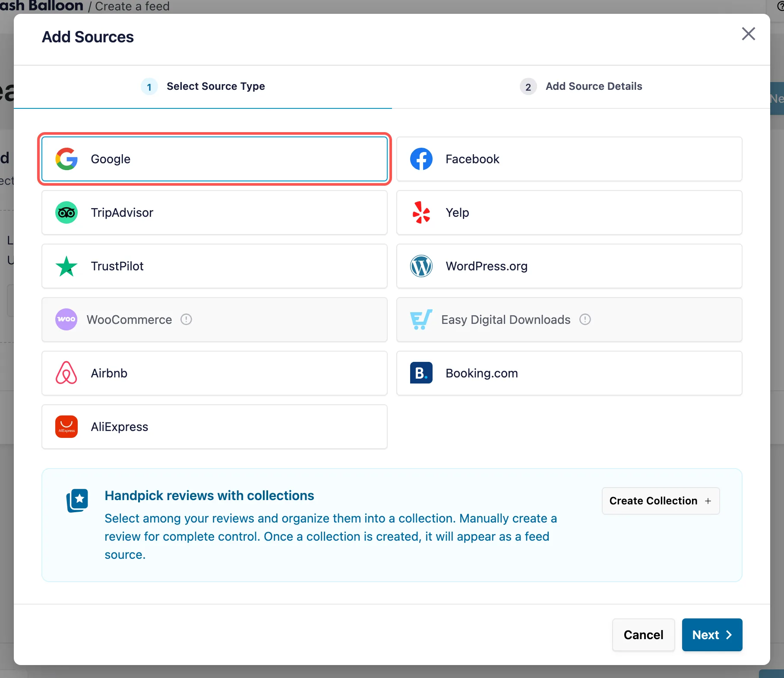Viewport: 784px width, 678px height.
Task: Click the TrustPilot green star icon
Action: point(66,266)
